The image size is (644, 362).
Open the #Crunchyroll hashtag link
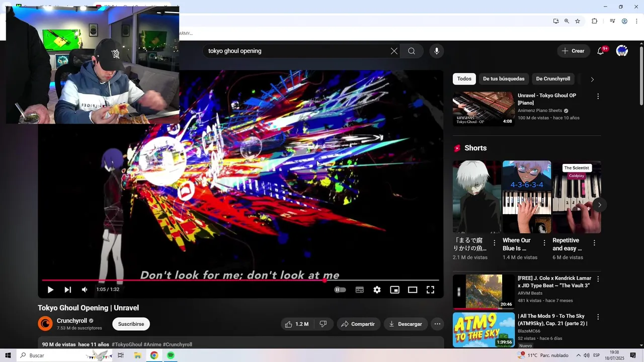[x=177, y=345]
